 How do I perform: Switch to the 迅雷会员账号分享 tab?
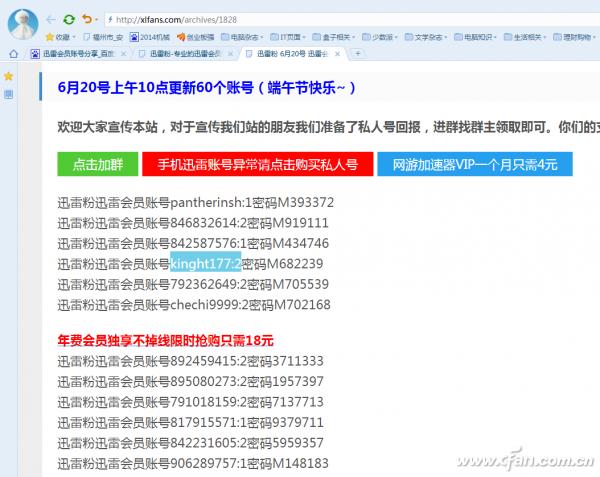coord(78,54)
